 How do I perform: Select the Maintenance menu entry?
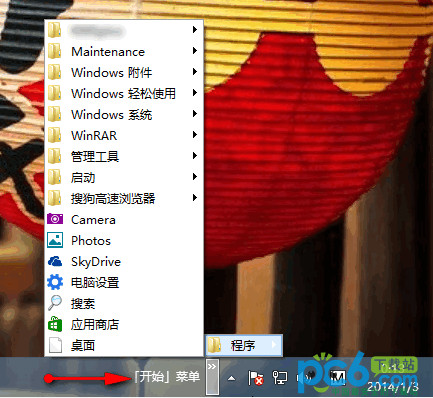click(x=124, y=51)
